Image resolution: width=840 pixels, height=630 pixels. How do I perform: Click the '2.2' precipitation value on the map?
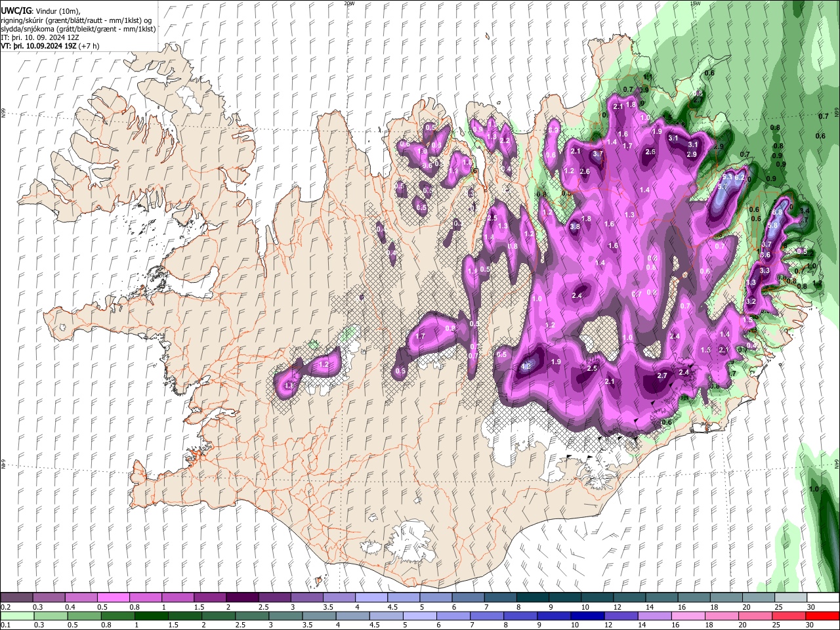tap(505, 140)
